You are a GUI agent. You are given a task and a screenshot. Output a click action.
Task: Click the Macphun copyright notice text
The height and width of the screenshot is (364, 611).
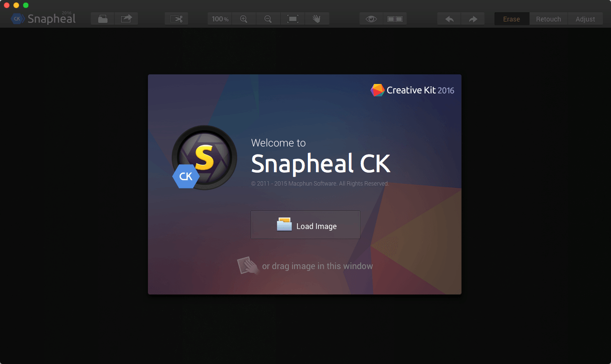pyautogui.click(x=320, y=184)
